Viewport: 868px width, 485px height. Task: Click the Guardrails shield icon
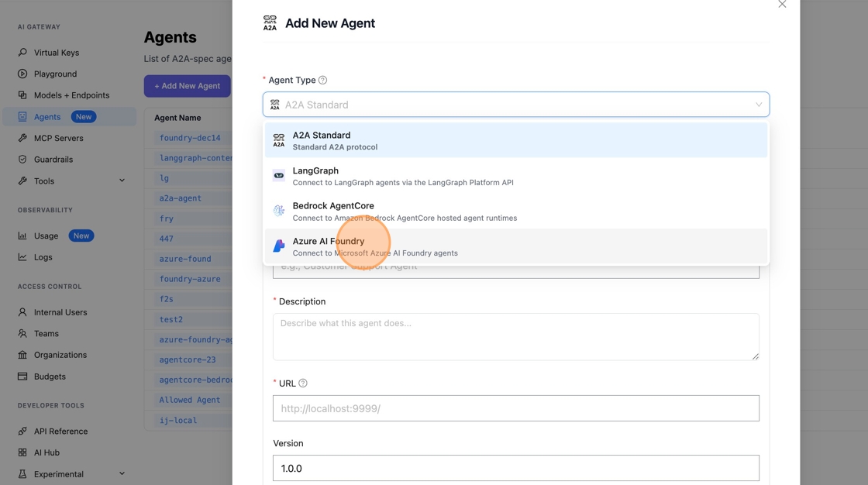pyautogui.click(x=22, y=159)
